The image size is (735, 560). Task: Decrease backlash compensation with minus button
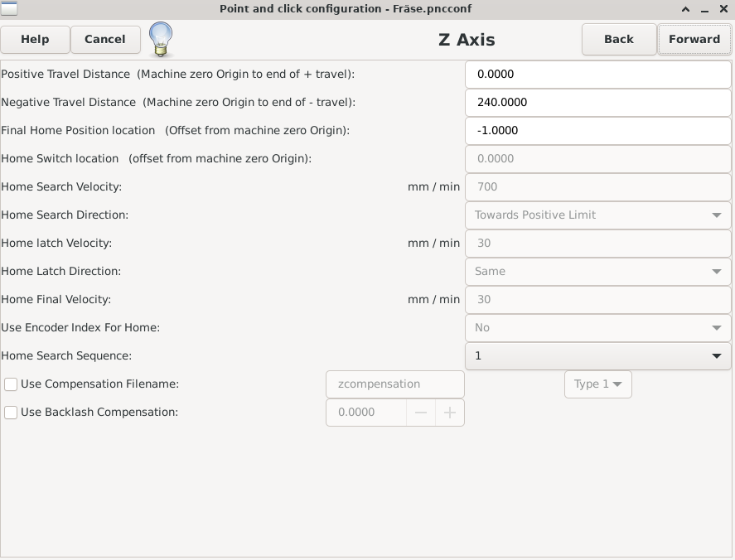(421, 413)
